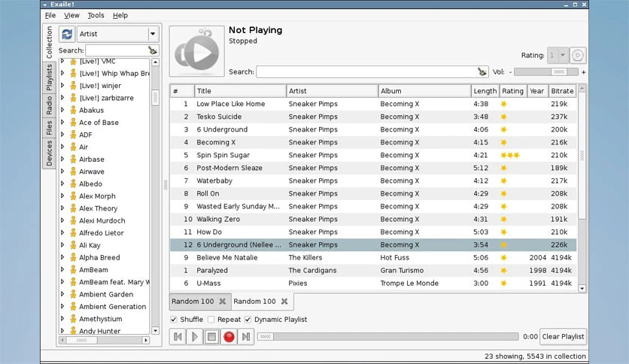This screenshot has width=629, height=364.
Task: Select the Waterbaby track row
Action: click(373, 180)
